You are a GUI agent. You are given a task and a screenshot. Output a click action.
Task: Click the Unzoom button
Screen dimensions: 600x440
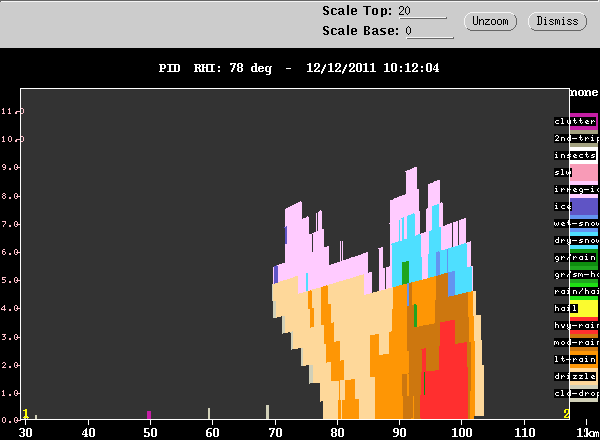pos(490,21)
